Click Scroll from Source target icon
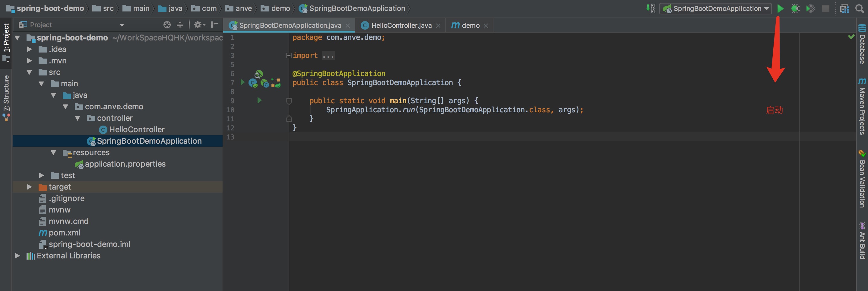868x291 pixels. coord(167,25)
